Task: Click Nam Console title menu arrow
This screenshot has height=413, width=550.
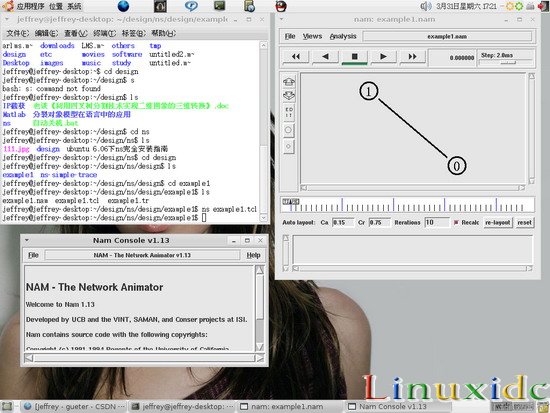Action: point(27,240)
